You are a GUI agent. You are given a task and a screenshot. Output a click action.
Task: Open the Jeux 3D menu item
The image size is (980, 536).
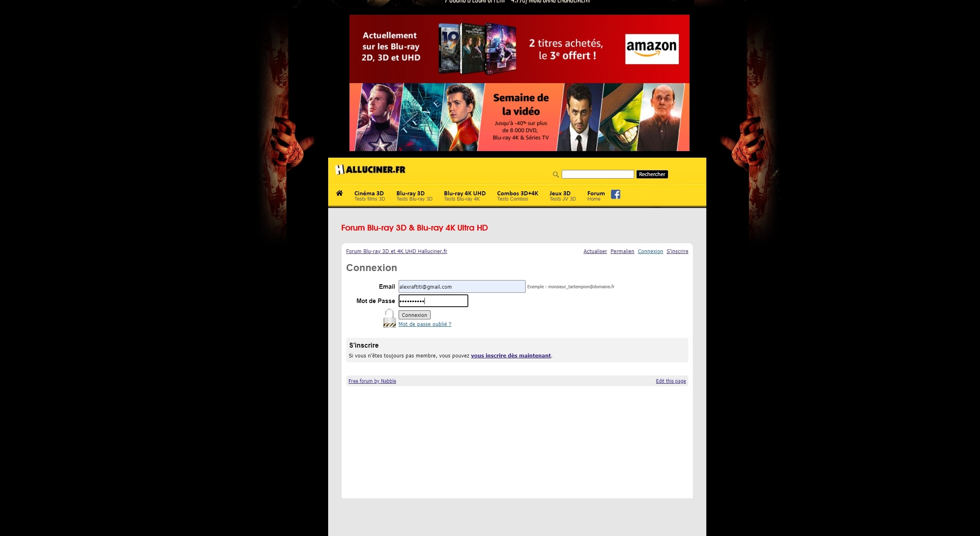click(x=562, y=196)
